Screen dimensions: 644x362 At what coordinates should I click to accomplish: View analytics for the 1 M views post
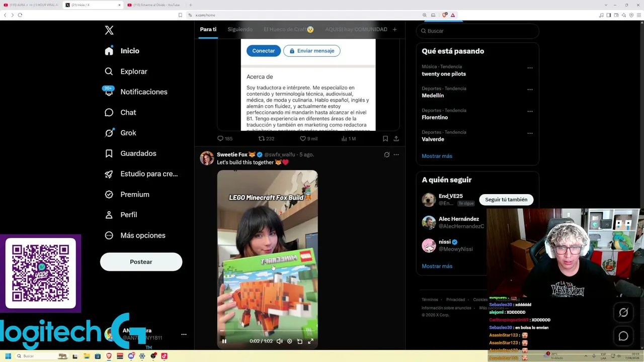coord(348,139)
